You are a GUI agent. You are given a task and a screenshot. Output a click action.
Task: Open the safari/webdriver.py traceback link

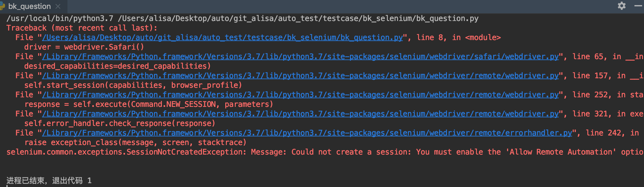(x=300, y=57)
